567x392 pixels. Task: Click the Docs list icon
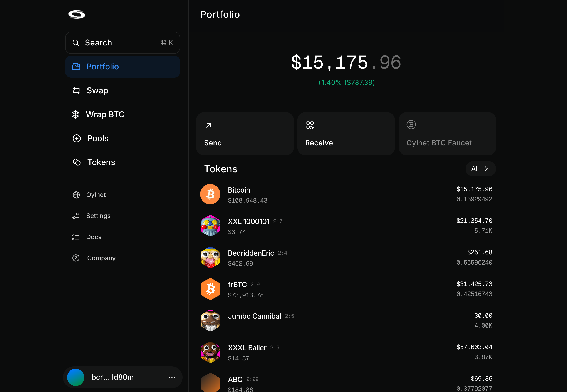click(75, 237)
